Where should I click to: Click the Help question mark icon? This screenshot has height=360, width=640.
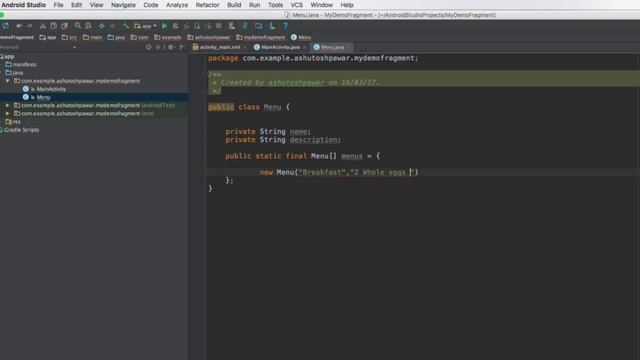point(285,26)
